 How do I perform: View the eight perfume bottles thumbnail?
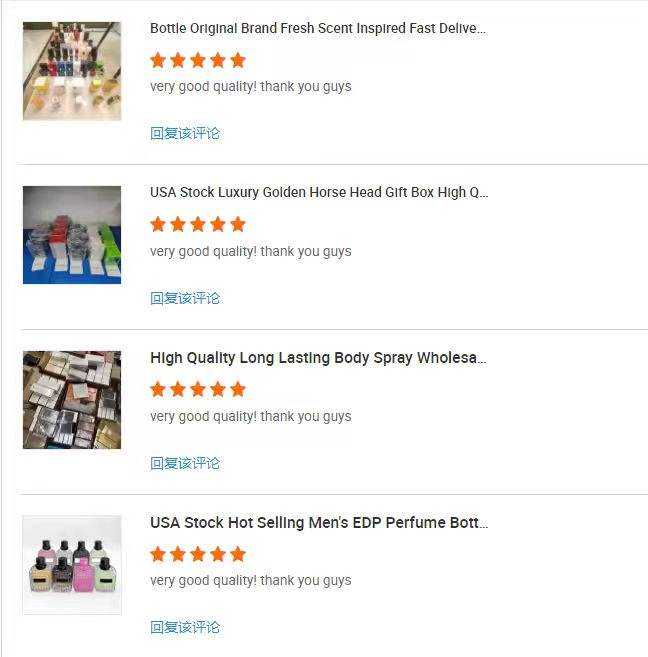tap(72, 565)
